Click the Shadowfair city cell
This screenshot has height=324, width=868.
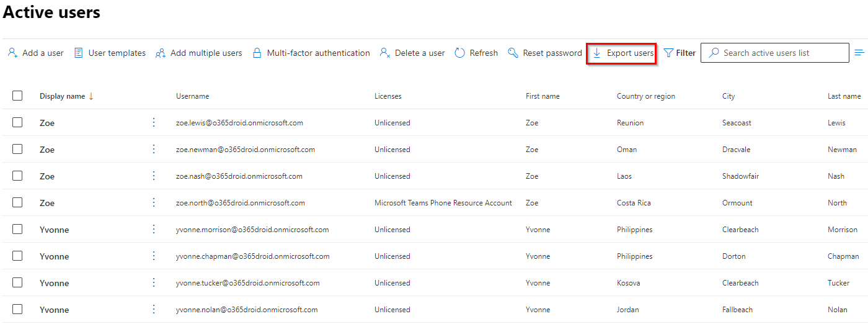[x=740, y=176]
